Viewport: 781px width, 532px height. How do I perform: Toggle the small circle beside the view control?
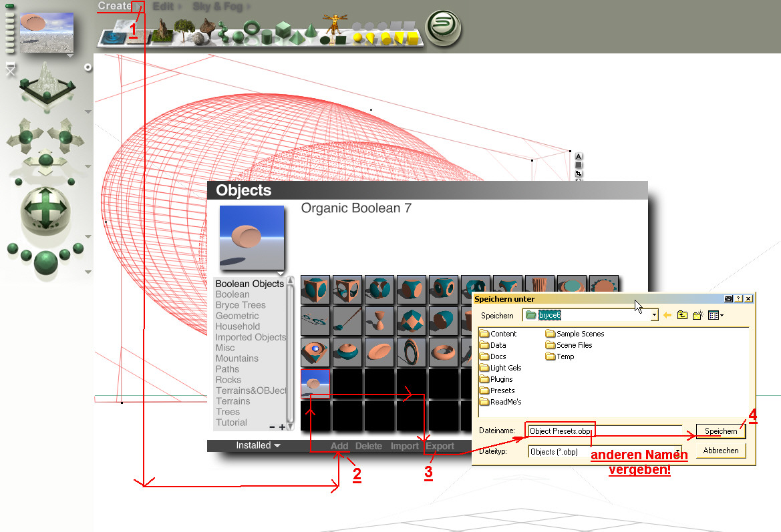88,67
